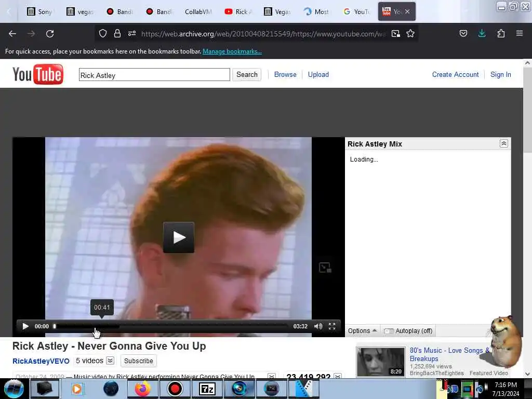Collapse the Rick Astley Mix panel
This screenshot has height=399, width=532.
pos(504,143)
